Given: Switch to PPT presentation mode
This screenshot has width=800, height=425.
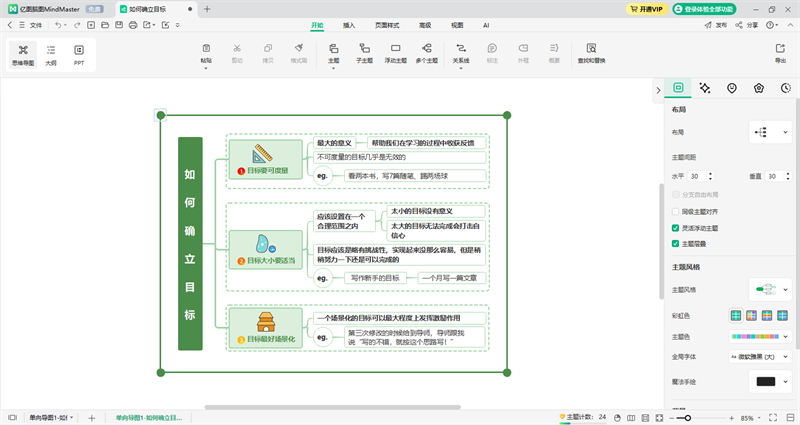Looking at the screenshot, I should pyautogui.click(x=79, y=53).
